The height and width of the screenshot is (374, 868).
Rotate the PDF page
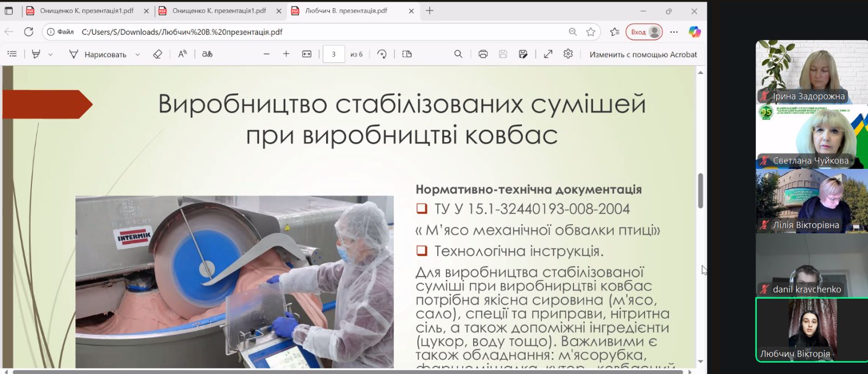tap(382, 54)
